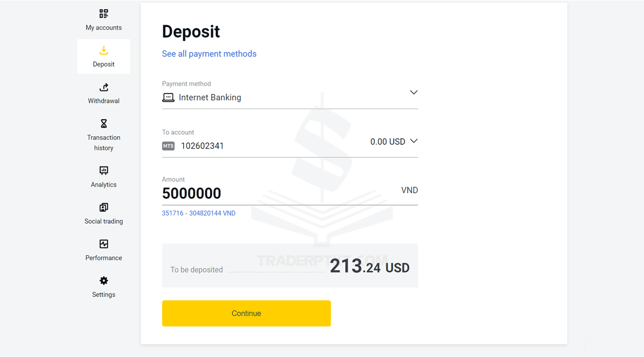The height and width of the screenshot is (357, 644).
Task: Select Social trading menu label
Action: point(104,221)
